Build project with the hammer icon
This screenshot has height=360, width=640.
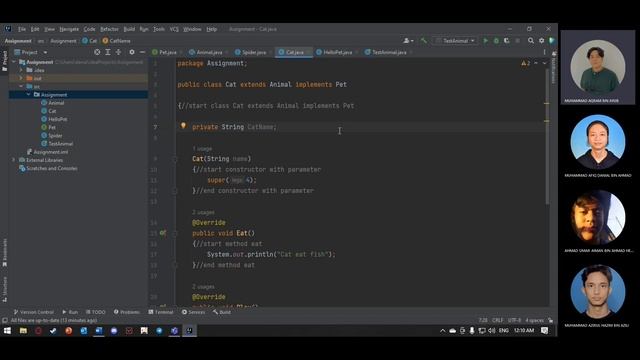coord(424,41)
